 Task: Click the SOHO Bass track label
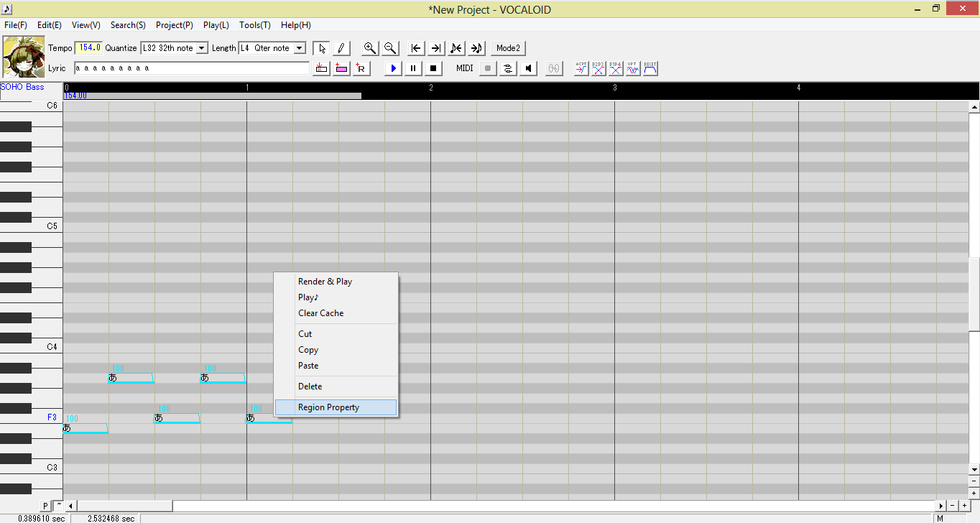pos(22,87)
